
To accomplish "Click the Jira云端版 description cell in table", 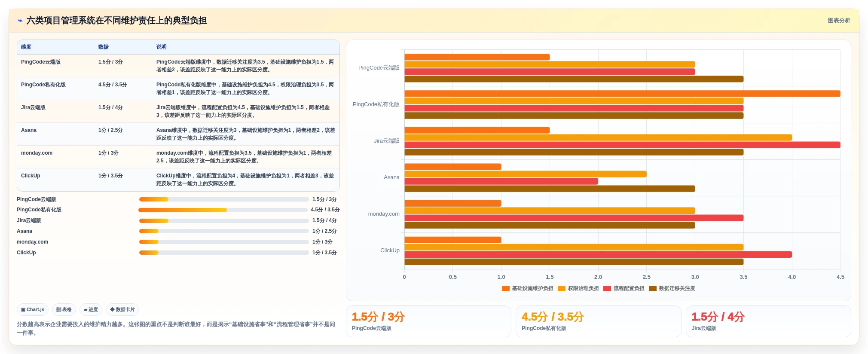I will [x=245, y=111].
